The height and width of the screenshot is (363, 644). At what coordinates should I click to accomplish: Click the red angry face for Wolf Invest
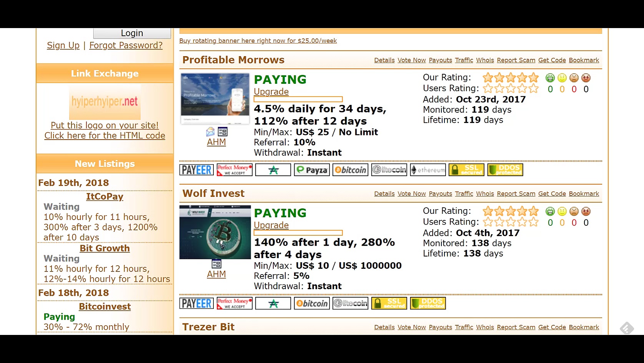click(586, 211)
